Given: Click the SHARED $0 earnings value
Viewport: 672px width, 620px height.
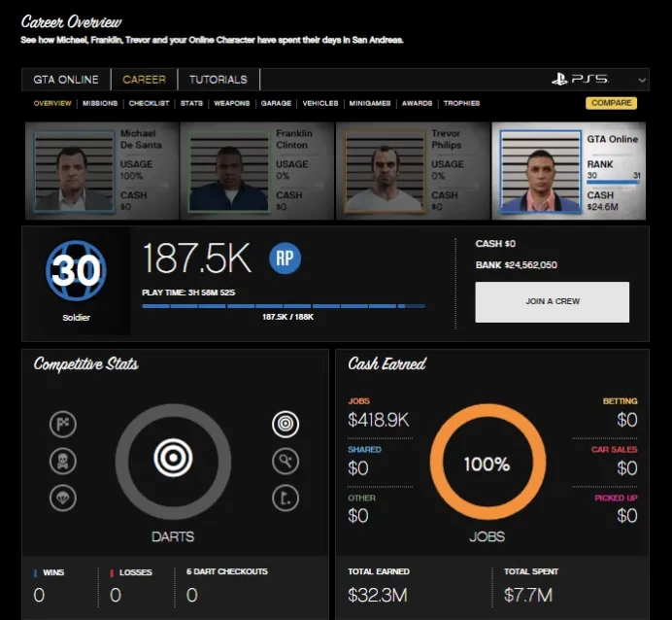Looking at the screenshot, I should tap(358, 468).
